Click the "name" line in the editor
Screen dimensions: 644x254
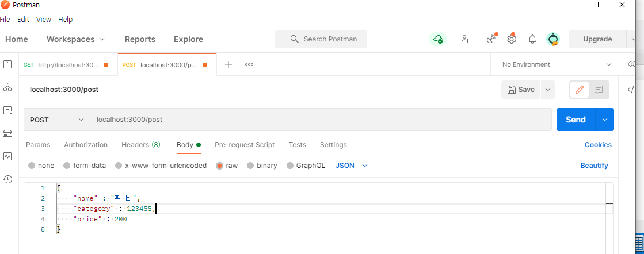coord(107,198)
